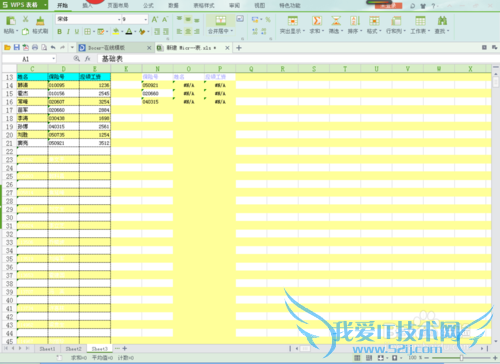Click the percent style icon
500x364 pixels.
point(268,20)
